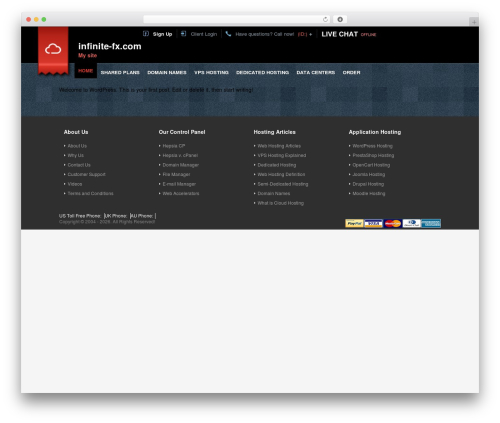This screenshot has height=423, width=500.
Task: Click the UK Phone text
Action: coord(116,216)
